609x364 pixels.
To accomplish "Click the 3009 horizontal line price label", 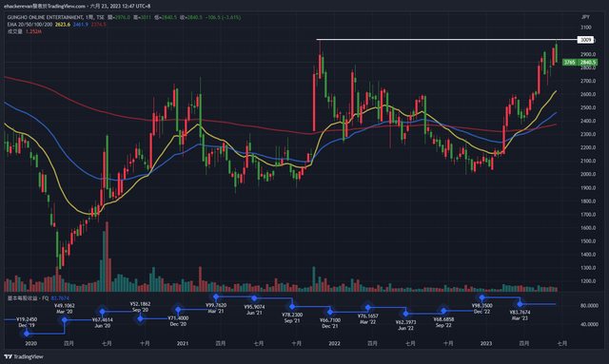I will coord(585,40).
